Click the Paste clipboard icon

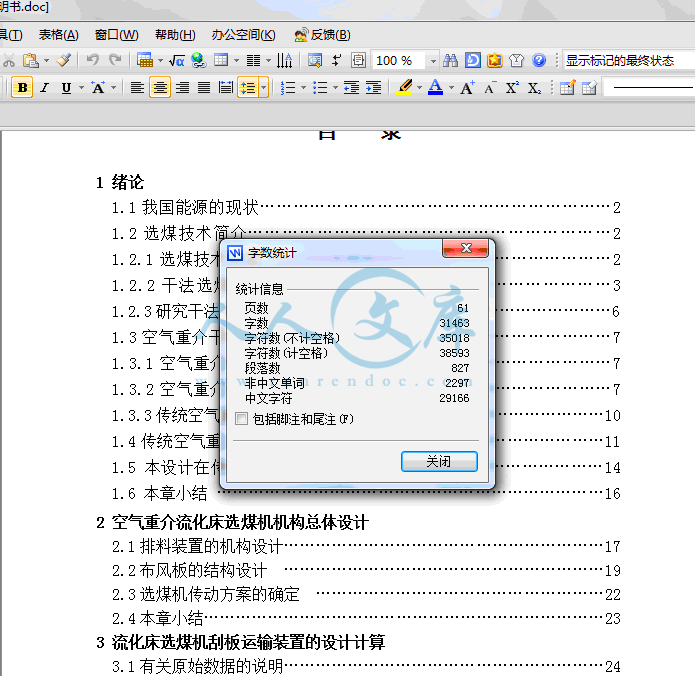[x=31, y=60]
